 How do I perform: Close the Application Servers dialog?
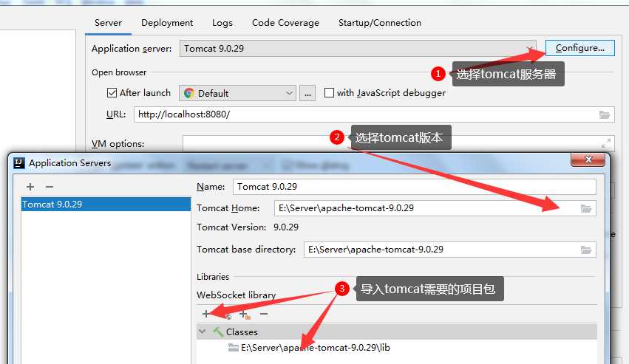pyautogui.click(x=588, y=159)
